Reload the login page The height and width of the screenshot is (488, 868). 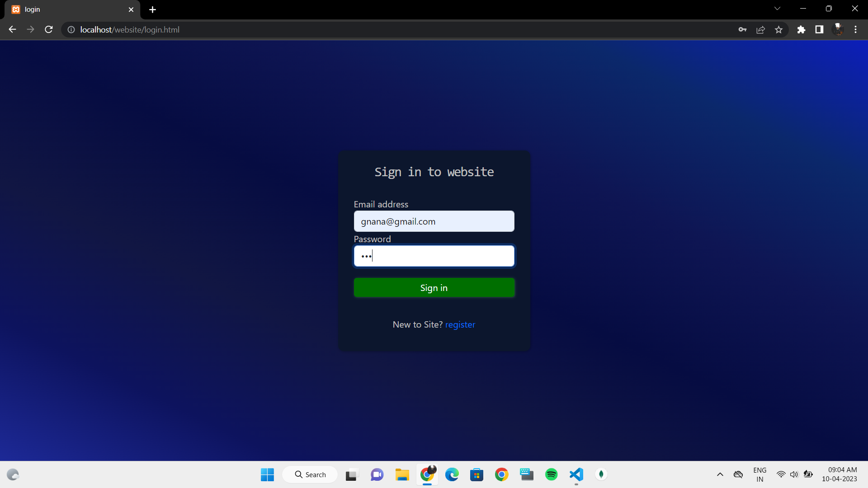[49, 29]
